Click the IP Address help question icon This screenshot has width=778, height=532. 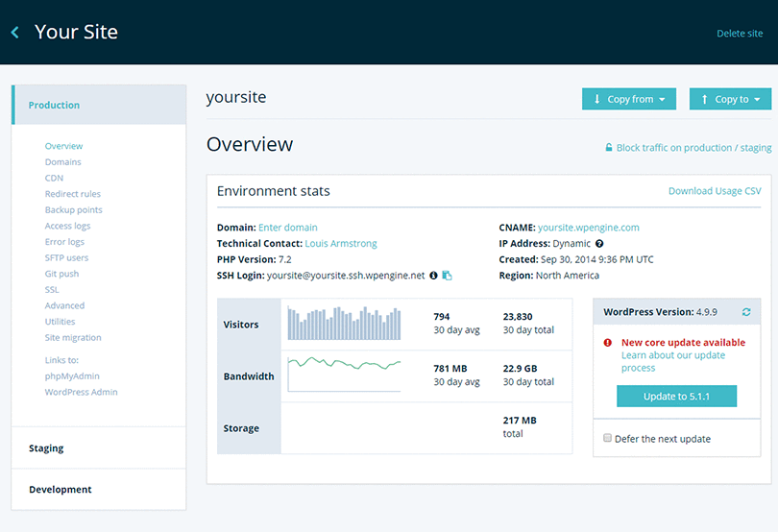pos(598,244)
